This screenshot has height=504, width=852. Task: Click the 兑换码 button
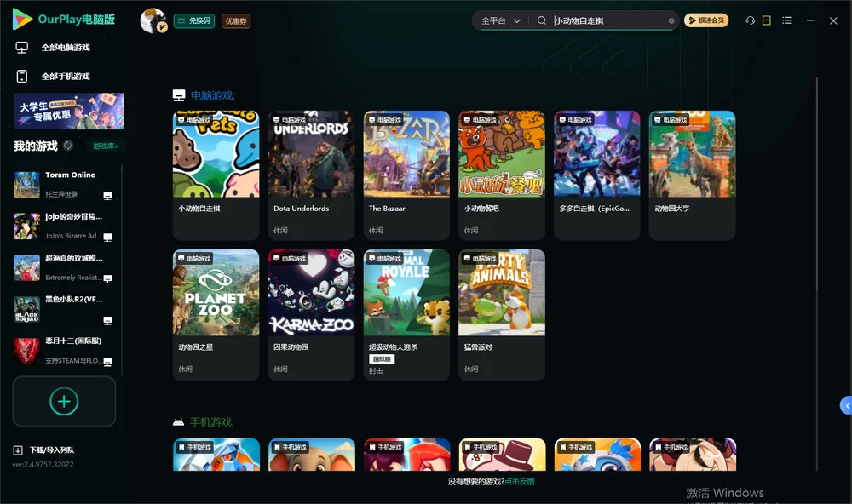coord(194,20)
